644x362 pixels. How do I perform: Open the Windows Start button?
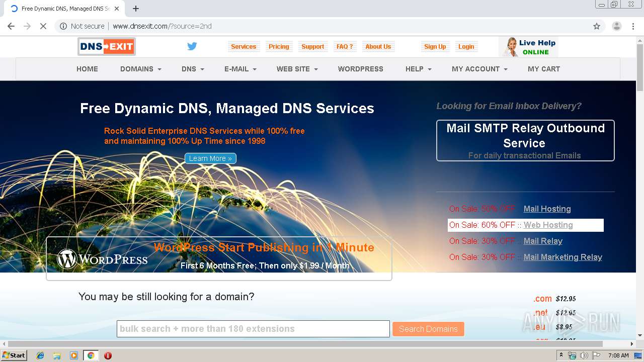pyautogui.click(x=14, y=355)
